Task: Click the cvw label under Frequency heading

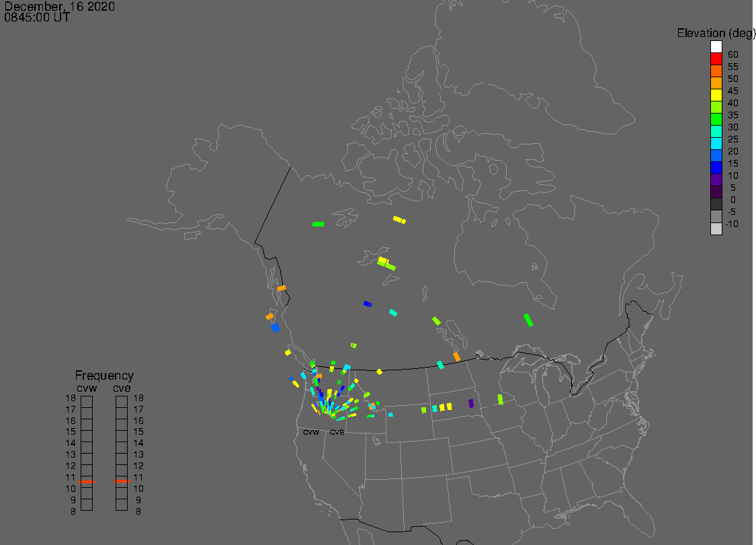Action: [87, 388]
